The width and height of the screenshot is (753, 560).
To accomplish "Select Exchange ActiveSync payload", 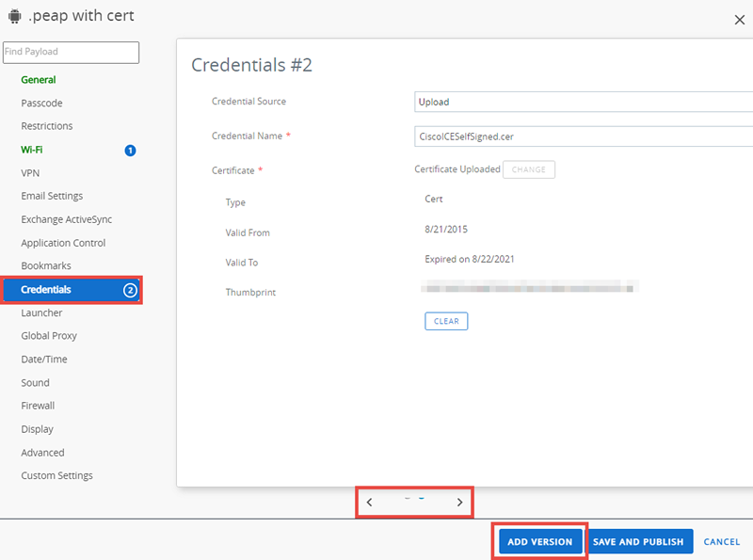I will pyautogui.click(x=66, y=219).
